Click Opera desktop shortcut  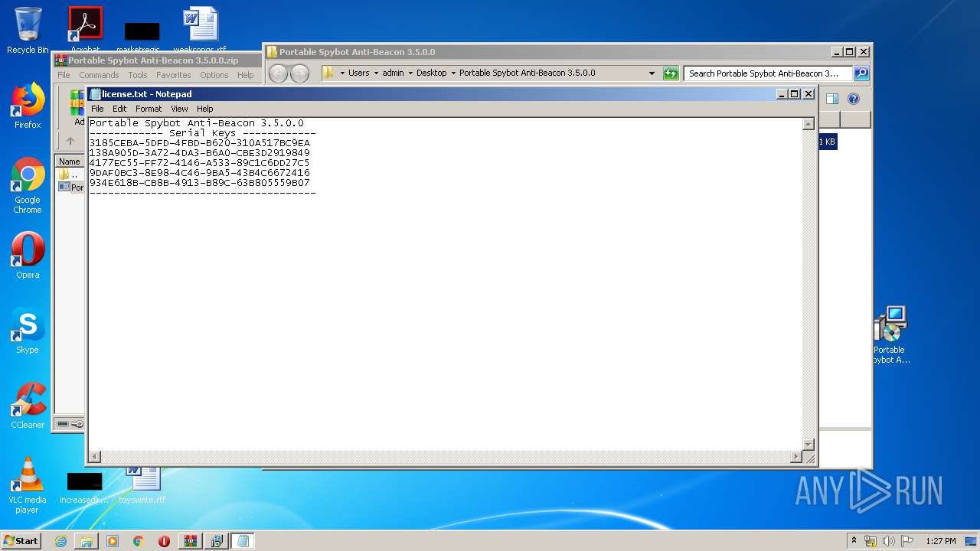(x=28, y=256)
